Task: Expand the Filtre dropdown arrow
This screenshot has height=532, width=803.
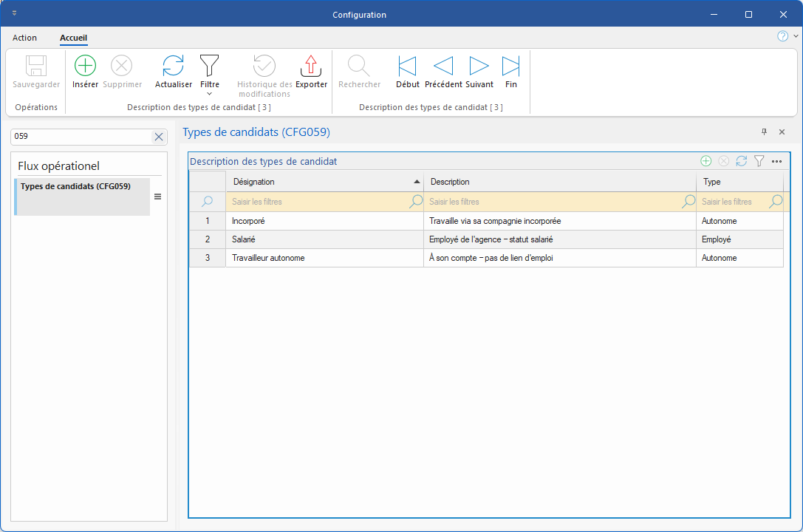Action: point(210,94)
